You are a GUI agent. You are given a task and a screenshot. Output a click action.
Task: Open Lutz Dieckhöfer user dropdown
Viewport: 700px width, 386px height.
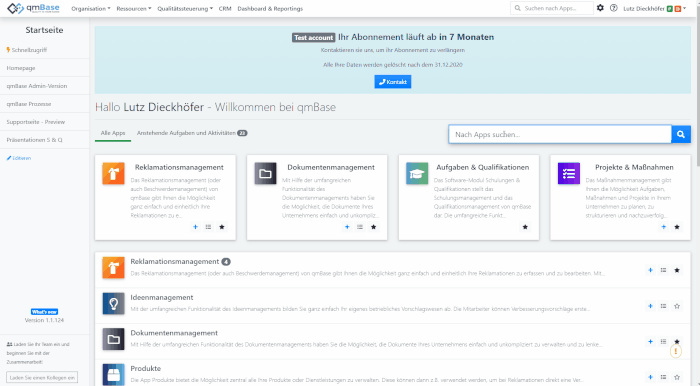pos(654,8)
